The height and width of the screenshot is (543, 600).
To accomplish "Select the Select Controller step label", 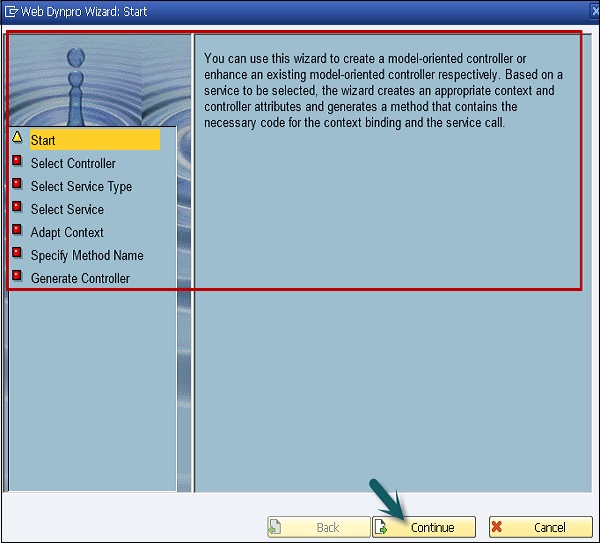I will pyautogui.click(x=73, y=163).
